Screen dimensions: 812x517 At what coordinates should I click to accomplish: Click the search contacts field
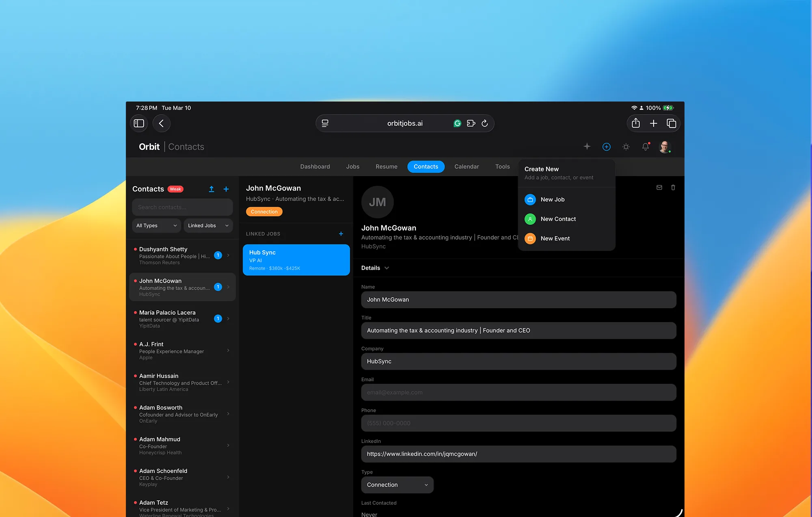(x=182, y=207)
